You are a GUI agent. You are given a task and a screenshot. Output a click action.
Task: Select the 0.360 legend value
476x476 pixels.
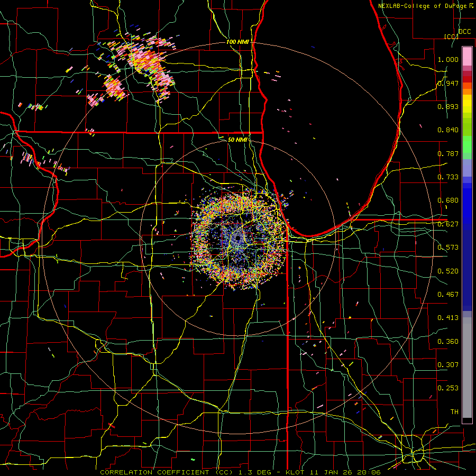(x=448, y=342)
